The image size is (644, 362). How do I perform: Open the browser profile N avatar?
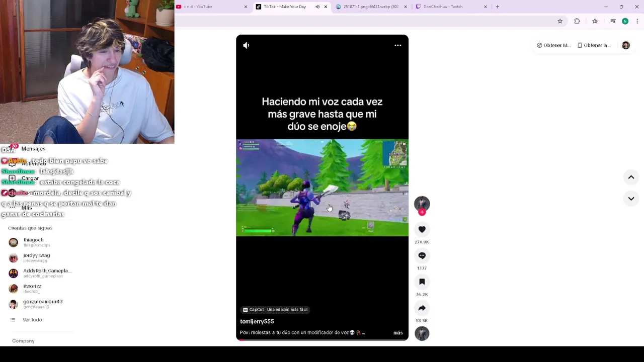click(625, 21)
